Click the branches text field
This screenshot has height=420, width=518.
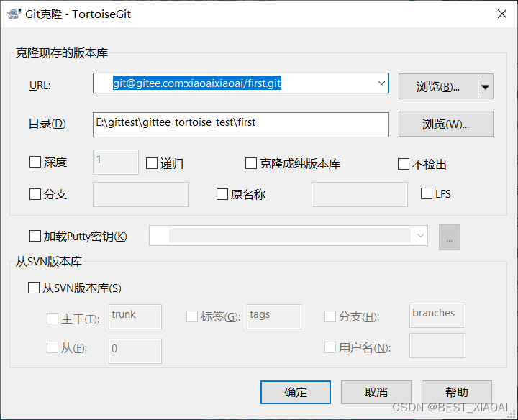[x=437, y=315]
